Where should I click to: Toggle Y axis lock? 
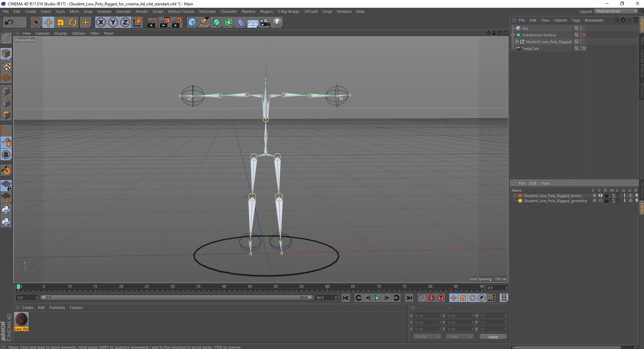(113, 23)
